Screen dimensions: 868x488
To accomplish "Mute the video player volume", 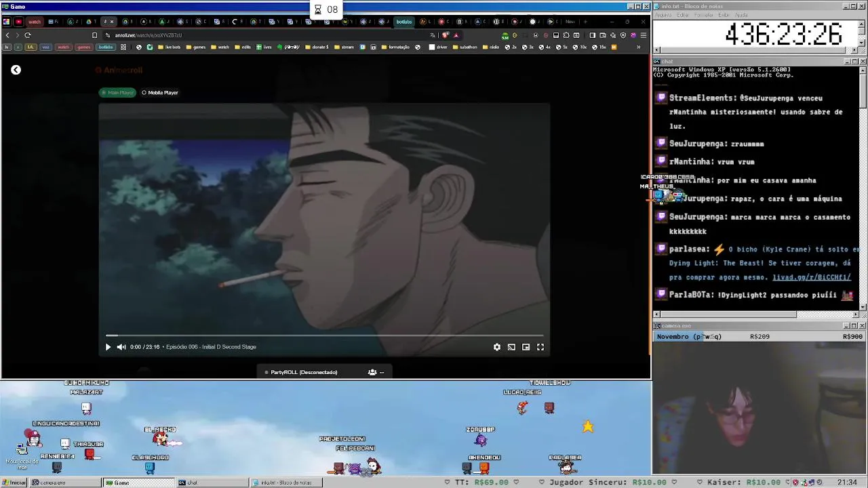I will tap(121, 347).
